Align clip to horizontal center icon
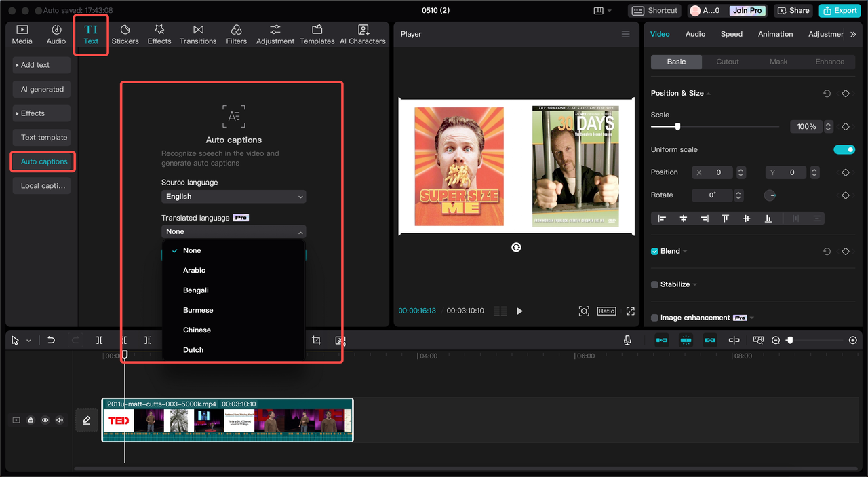The height and width of the screenshot is (477, 868). point(684,218)
